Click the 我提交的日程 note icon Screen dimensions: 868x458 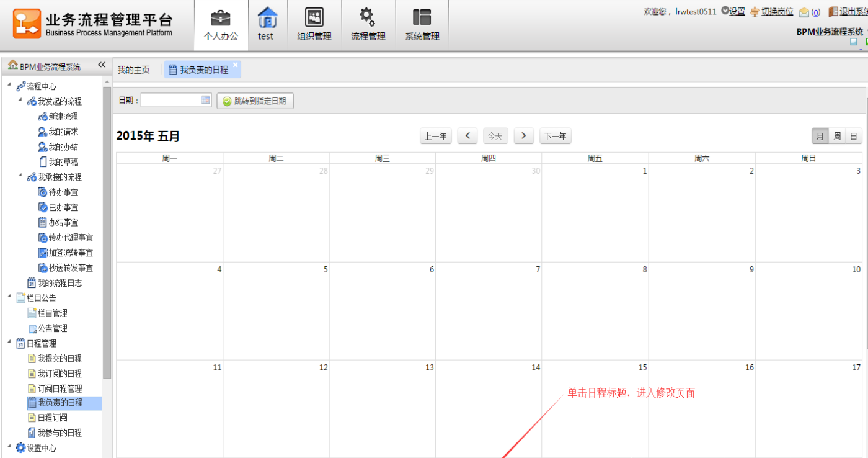tap(32, 359)
